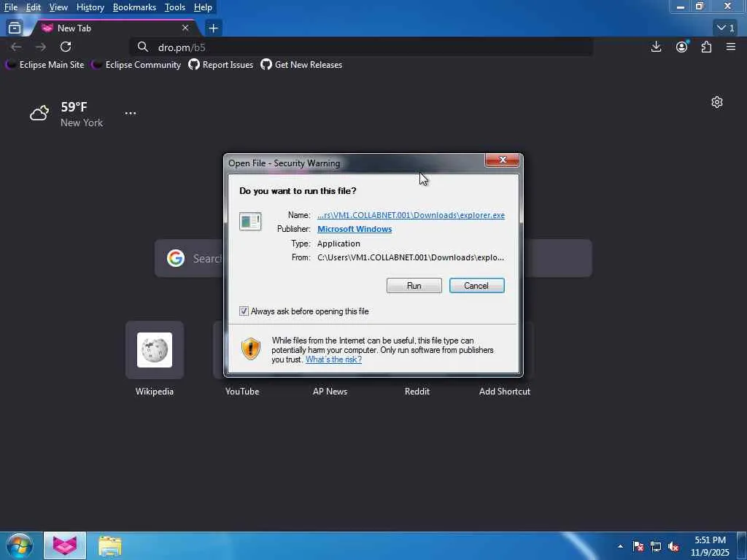
Task: Open Report Issues bookmark
Action: (x=220, y=65)
